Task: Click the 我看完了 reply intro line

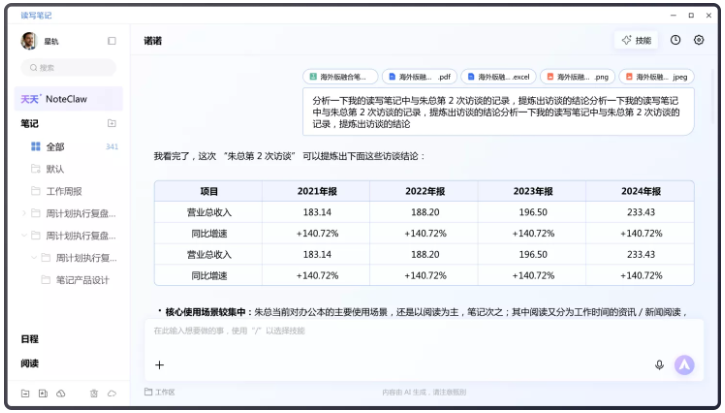Action: pyautogui.click(x=289, y=156)
